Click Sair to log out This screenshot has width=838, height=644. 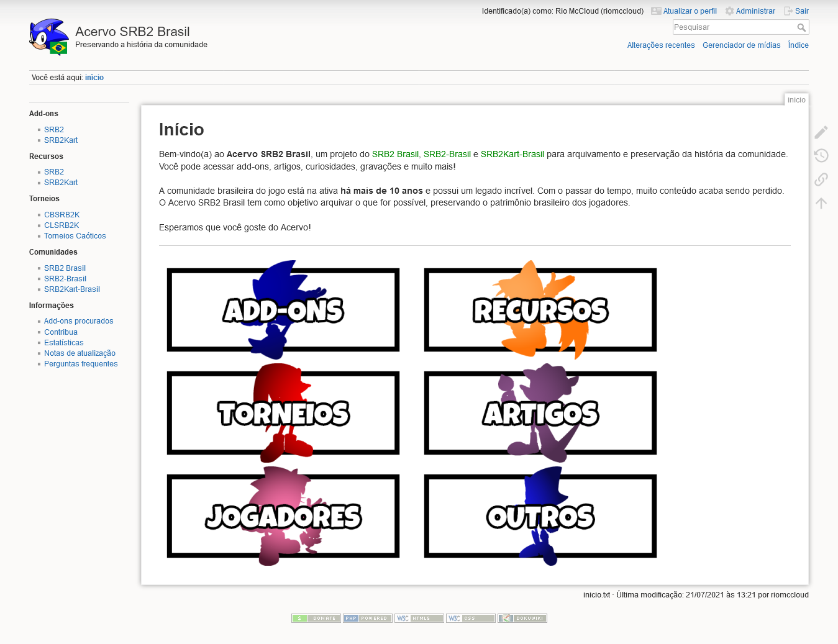click(796, 11)
